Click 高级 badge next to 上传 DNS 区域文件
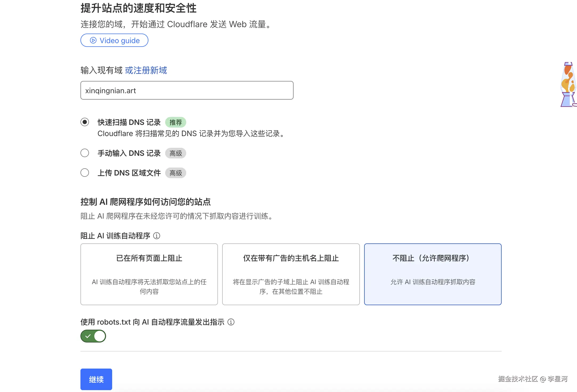This screenshot has width=577, height=392. 176,173
